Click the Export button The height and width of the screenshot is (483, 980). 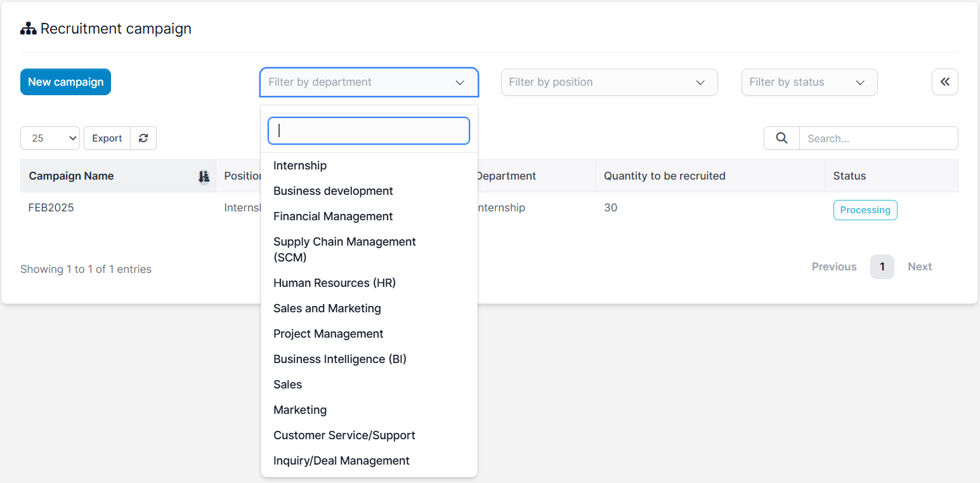click(107, 138)
